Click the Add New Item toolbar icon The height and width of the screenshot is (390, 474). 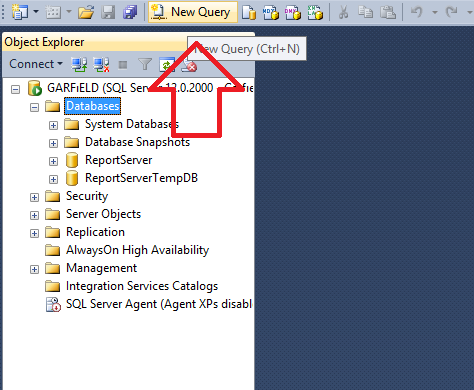click(x=53, y=12)
